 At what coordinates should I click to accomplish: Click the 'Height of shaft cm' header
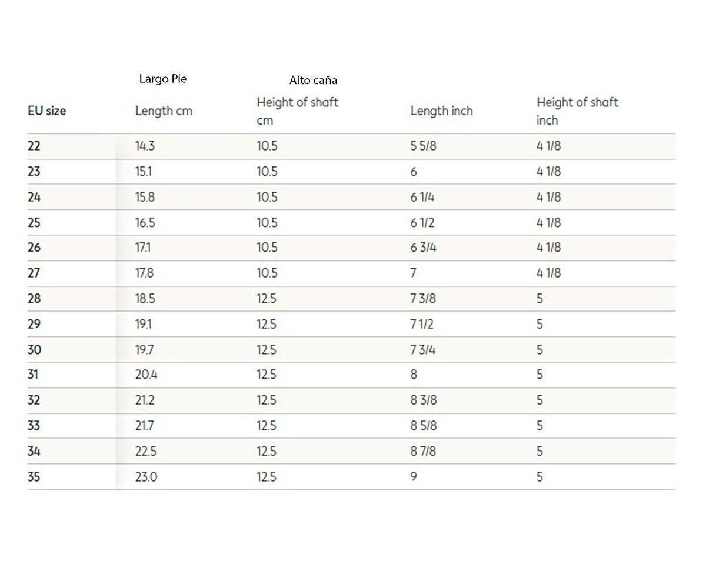pos(297,111)
